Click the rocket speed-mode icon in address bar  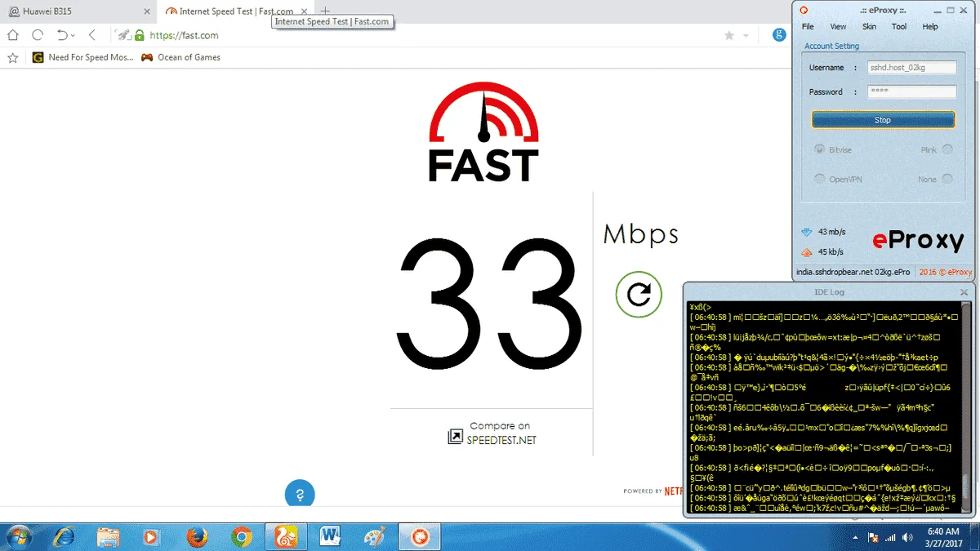click(122, 35)
